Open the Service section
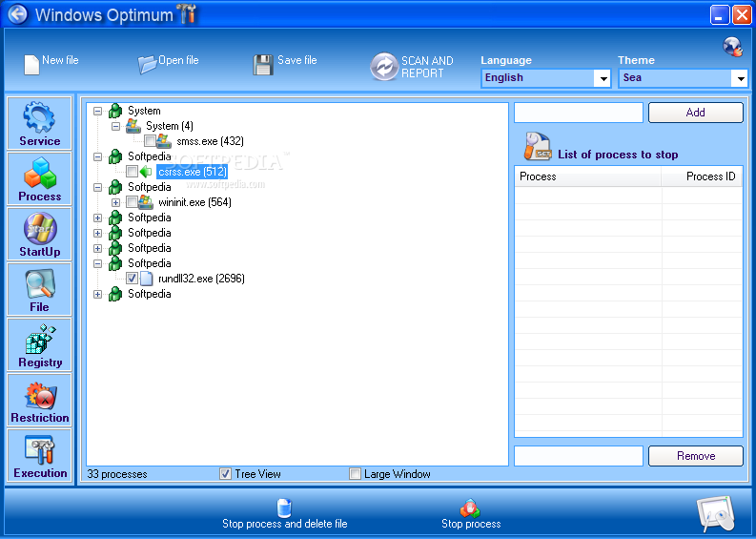Image resolution: width=756 pixels, height=539 pixels. click(x=39, y=123)
